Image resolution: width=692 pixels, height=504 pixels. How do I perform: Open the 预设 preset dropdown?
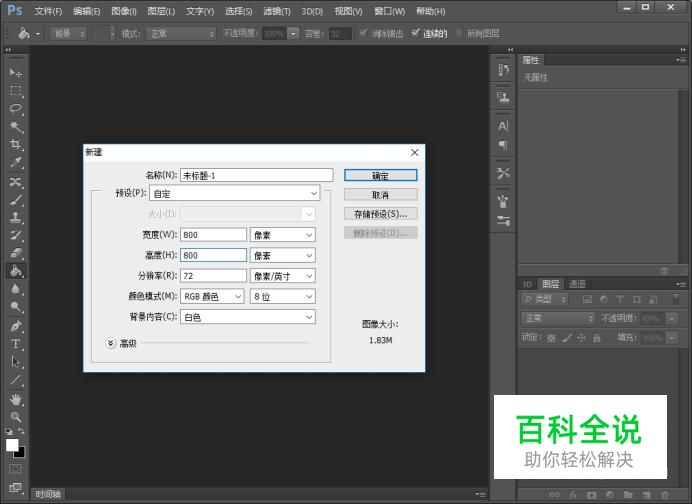235,193
